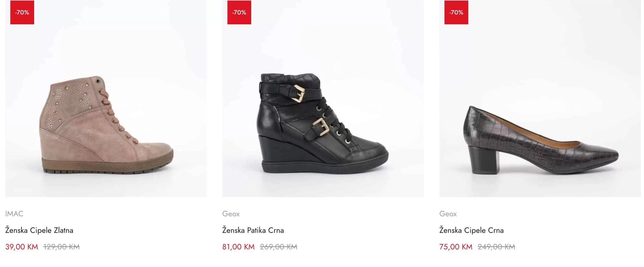Image resolution: width=644 pixels, height=267 pixels.
Task: Open the black Geox buckle sneaker image
Action: pos(323,124)
